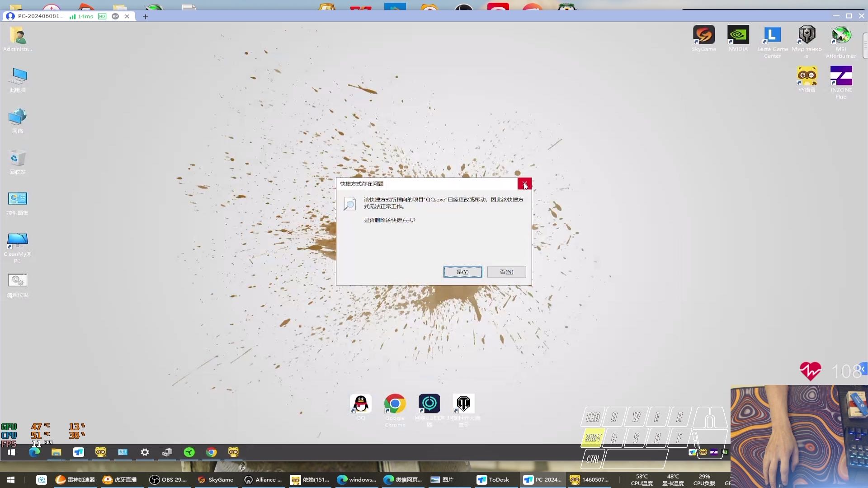Click the 是(Y) button in dialog
Image resolution: width=868 pixels, height=488 pixels.
(x=462, y=272)
